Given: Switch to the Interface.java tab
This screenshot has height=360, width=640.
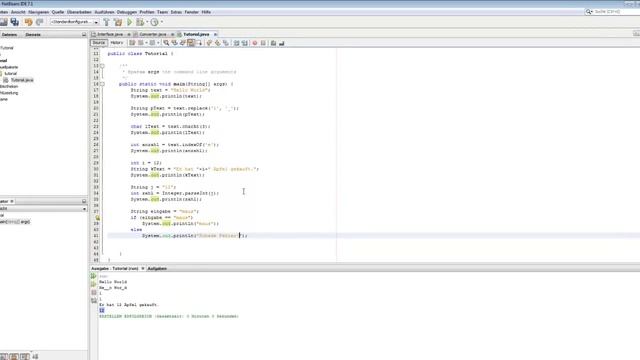Looking at the screenshot, I should coord(109,34).
